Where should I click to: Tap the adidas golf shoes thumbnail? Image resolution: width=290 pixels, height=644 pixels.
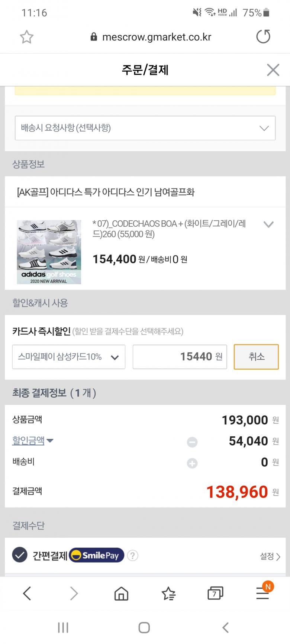point(49,252)
